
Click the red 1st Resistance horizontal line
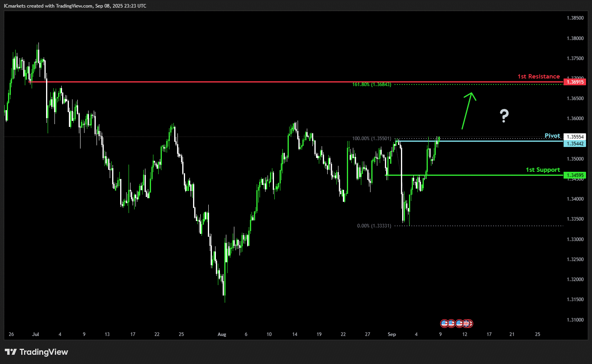click(296, 82)
